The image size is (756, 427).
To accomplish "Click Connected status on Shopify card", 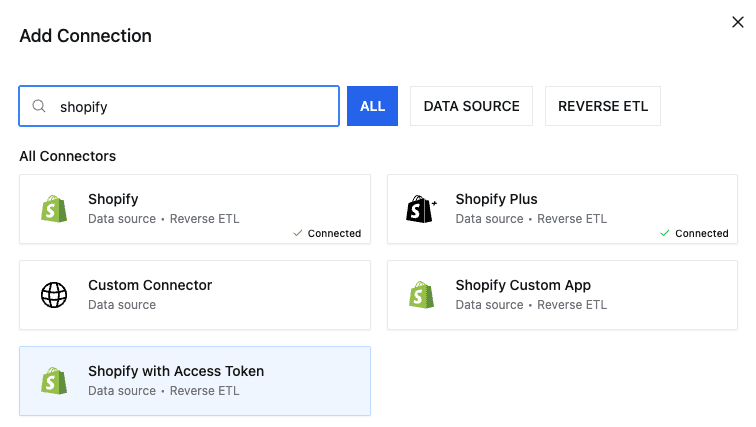I will (x=327, y=233).
